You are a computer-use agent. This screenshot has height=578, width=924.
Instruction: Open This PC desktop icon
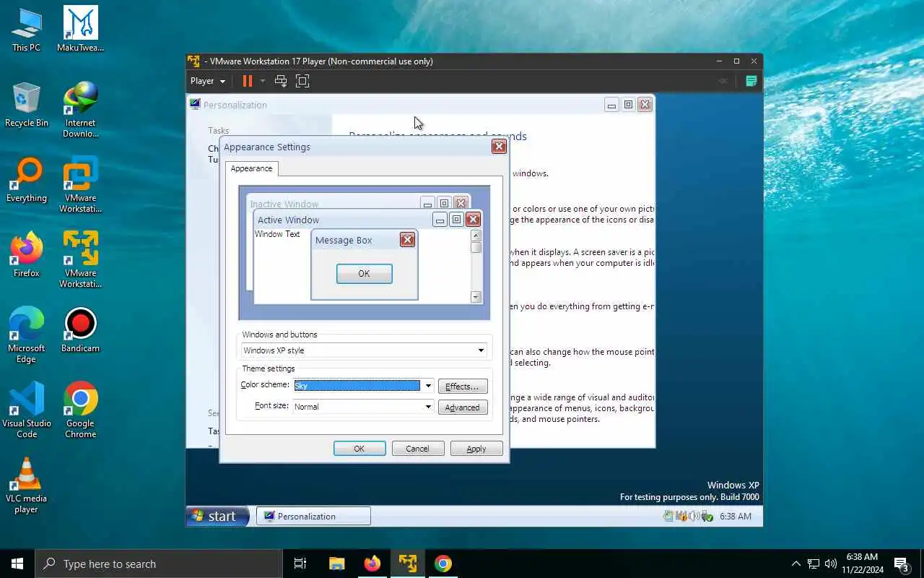(27, 30)
